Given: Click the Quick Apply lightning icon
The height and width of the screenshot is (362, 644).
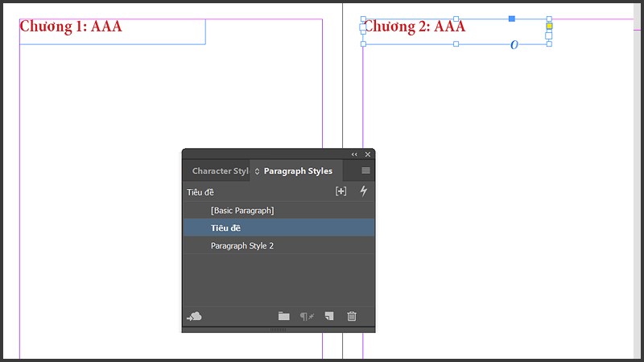Looking at the screenshot, I should (x=363, y=191).
